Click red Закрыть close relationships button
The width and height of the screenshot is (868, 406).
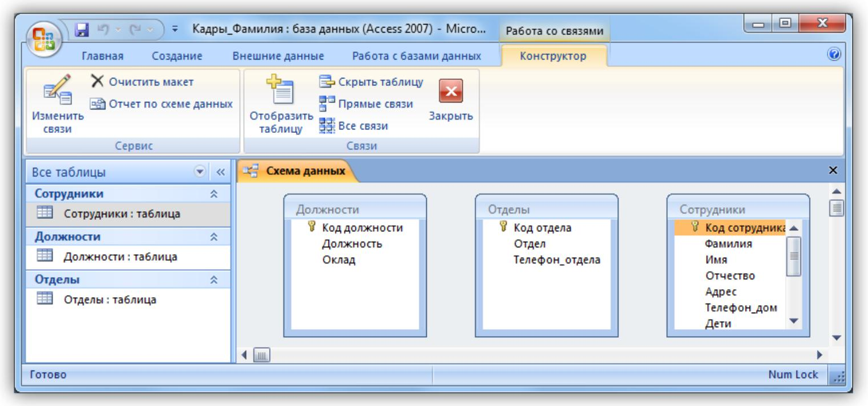pos(451,99)
